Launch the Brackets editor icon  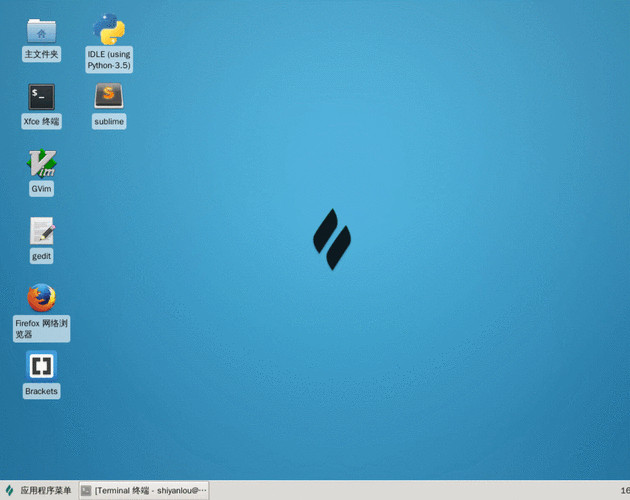[x=41, y=365]
